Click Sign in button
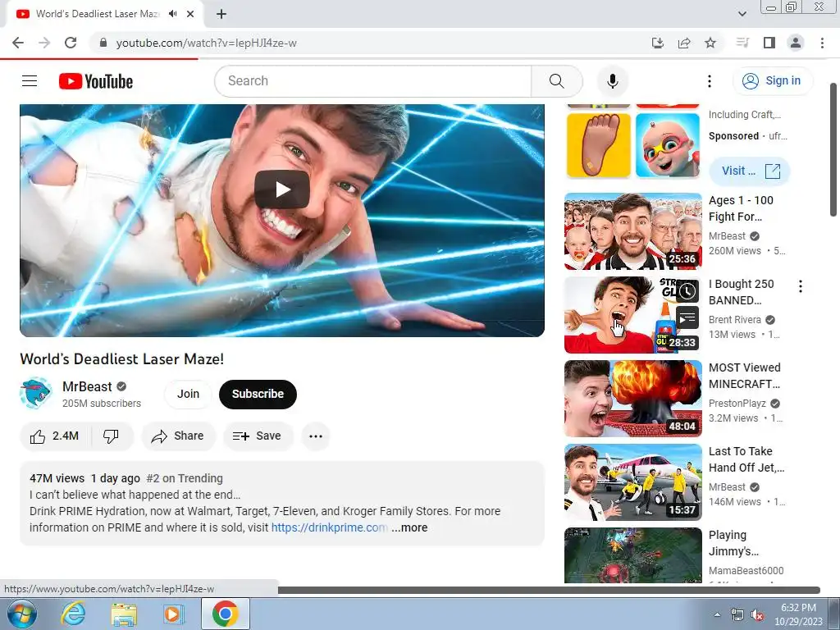 (x=772, y=81)
